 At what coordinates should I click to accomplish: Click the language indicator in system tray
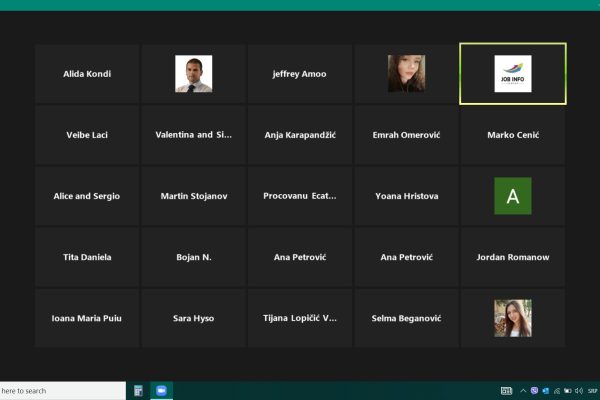(592, 391)
